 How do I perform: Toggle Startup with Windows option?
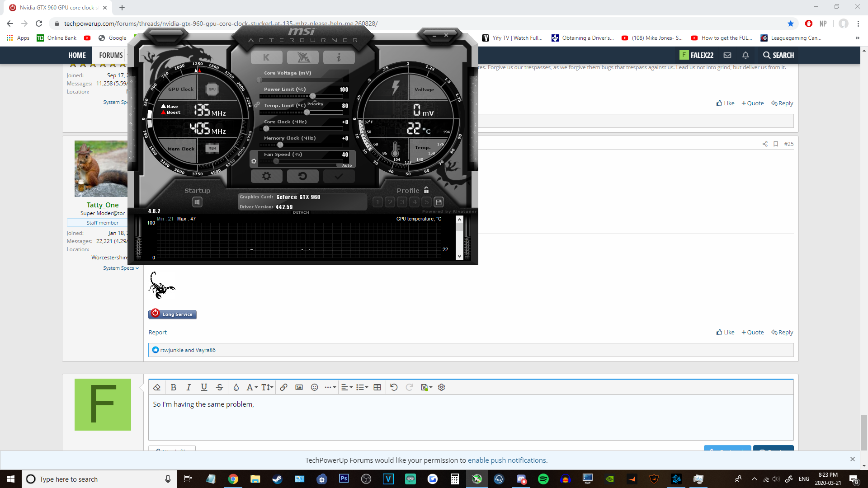197,202
